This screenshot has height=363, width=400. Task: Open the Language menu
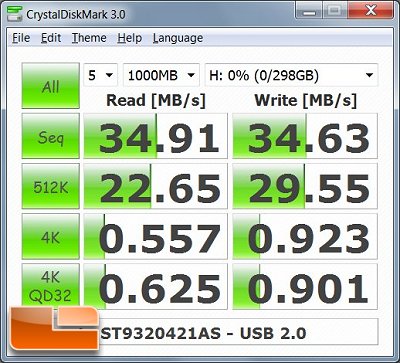pyautogui.click(x=178, y=38)
